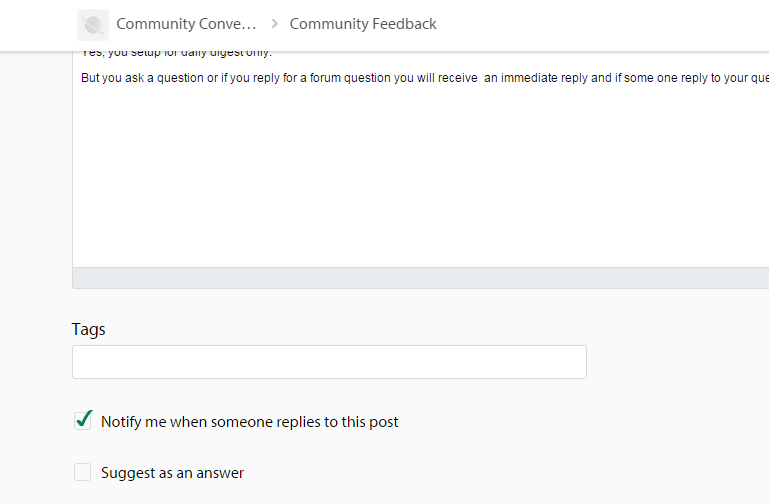Click the green checkmark icon
Viewport: 769px width, 504px height.
pyautogui.click(x=85, y=419)
